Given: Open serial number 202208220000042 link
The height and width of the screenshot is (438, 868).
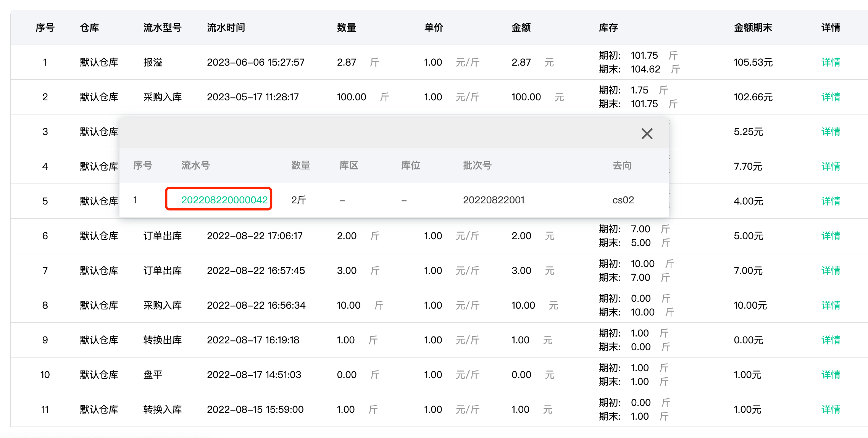Looking at the screenshot, I should [224, 200].
